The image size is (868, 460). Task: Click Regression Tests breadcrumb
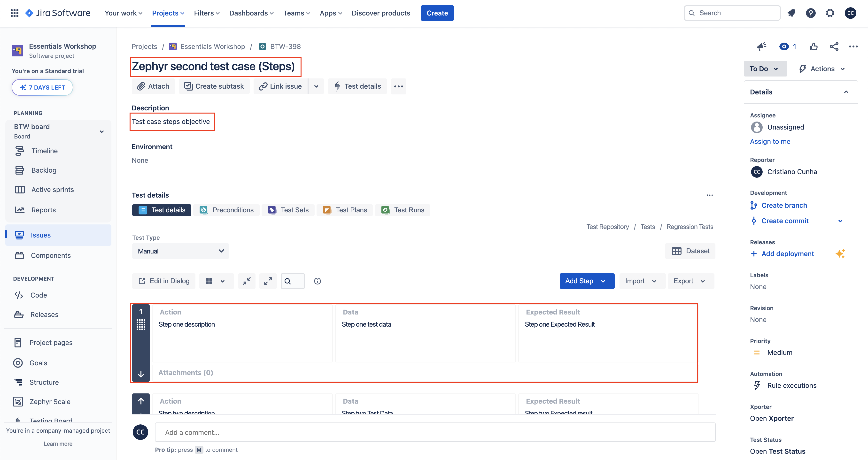690,227
